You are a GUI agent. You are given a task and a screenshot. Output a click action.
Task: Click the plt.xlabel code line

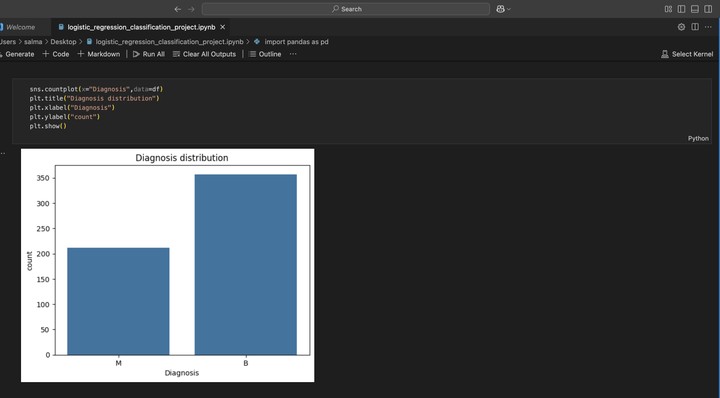coord(72,107)
